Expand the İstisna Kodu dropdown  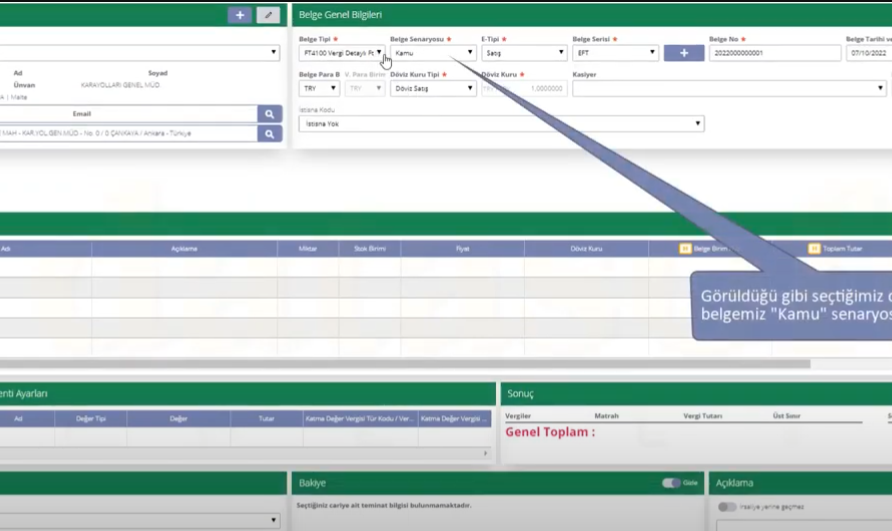click(x=501, y=124)
